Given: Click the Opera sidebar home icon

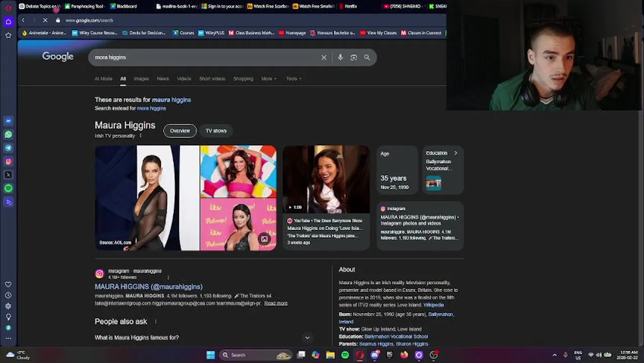Looking at the screenshot, I should tap(8, 22).
